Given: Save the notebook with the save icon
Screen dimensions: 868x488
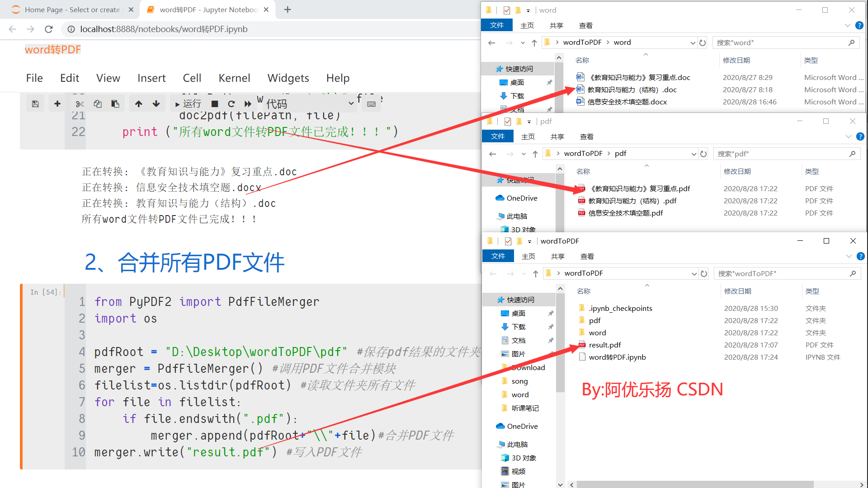Looking at the screenshot, I should coord(35,103).
